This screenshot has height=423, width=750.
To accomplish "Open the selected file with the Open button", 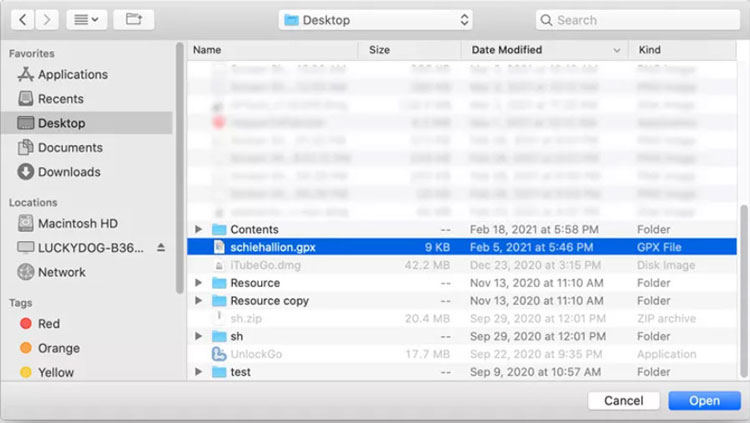I will [x=704, y=401].
